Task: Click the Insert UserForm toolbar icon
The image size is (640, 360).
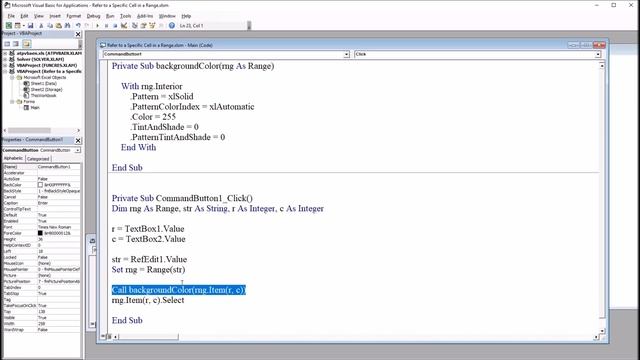Action: tap(18, 25)
